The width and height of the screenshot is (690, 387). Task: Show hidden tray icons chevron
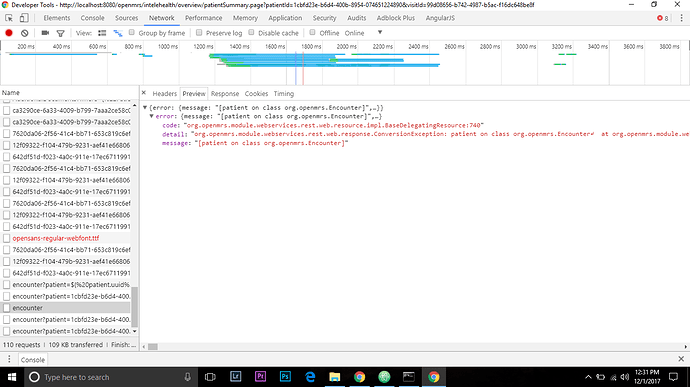[x=588, y=377]
